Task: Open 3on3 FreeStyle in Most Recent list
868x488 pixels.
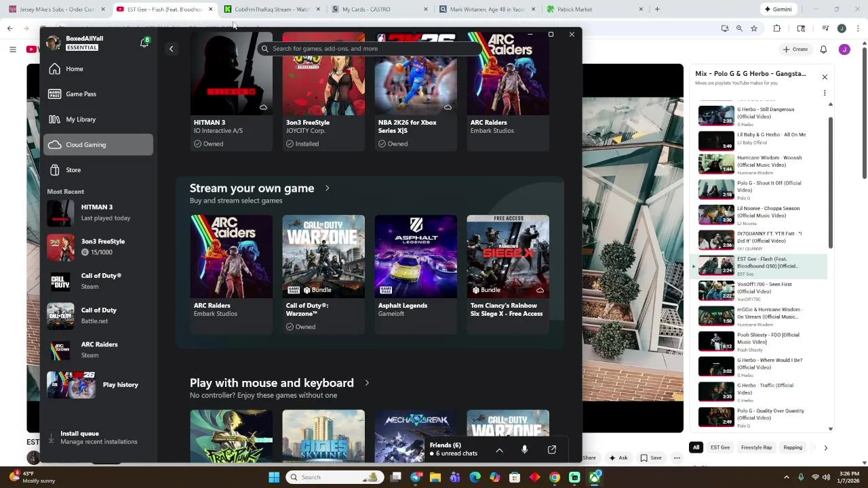Action: [98, 247]
